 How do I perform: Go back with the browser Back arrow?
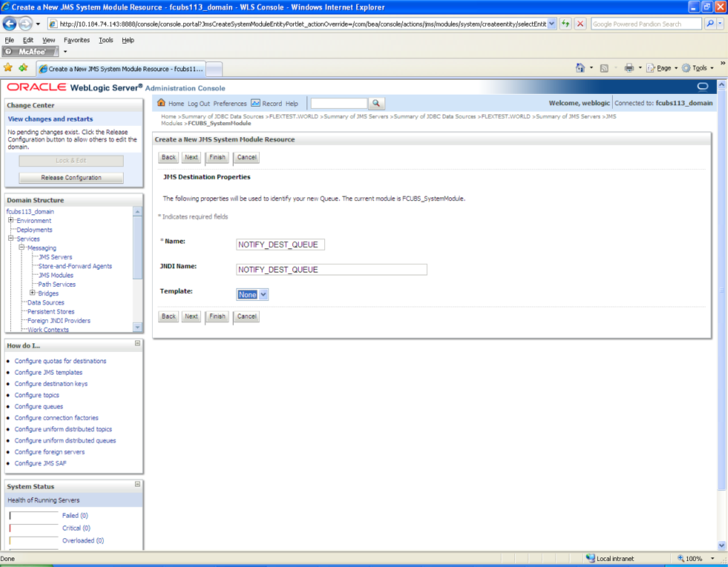click(x=10, y=23)
